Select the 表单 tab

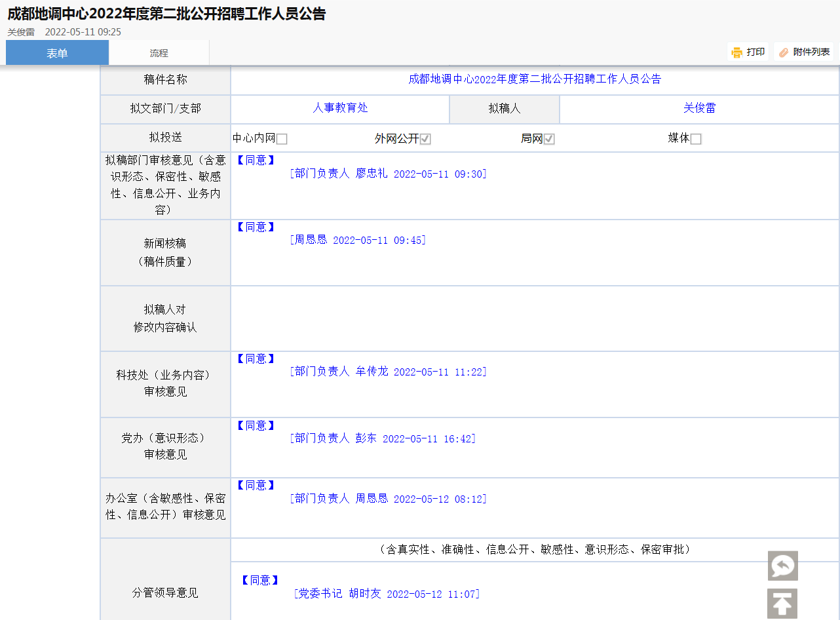point(57,53)
